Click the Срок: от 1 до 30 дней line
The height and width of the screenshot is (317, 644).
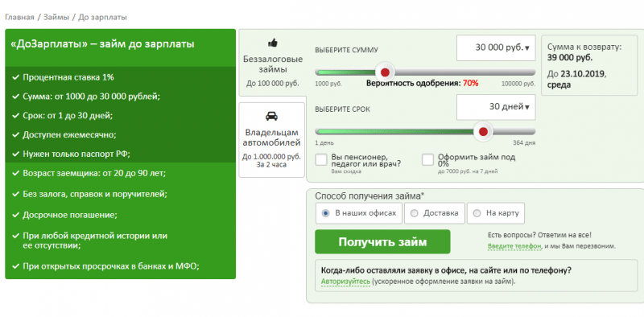[x=68, y=115]
